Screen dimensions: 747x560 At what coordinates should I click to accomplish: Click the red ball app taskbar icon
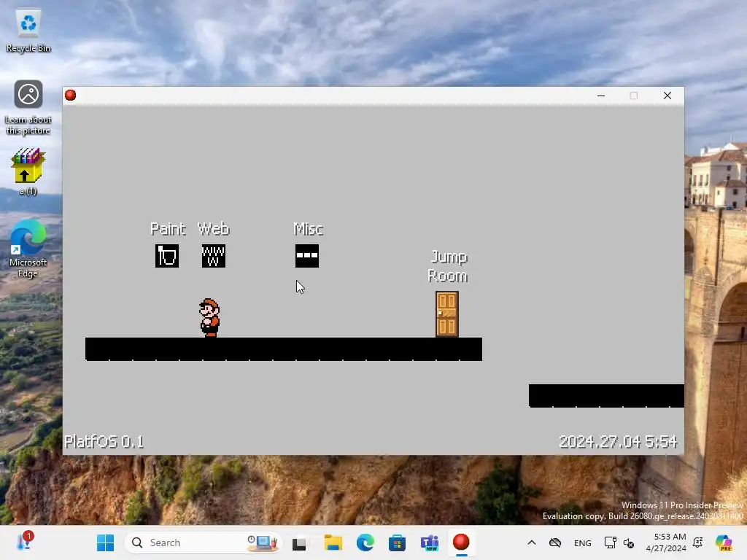tap(461, 542)
